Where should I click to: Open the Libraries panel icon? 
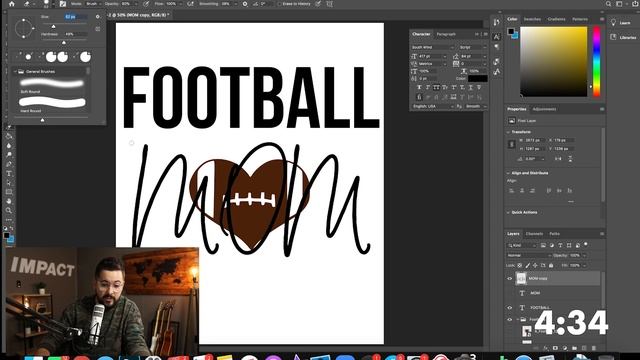(x=613, y=37)
